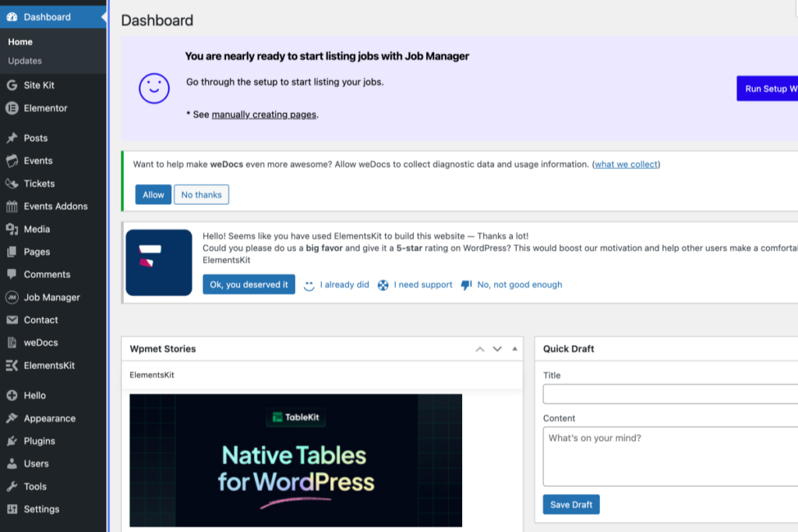Click the Job Manager smiley face graphic
The height and width of the screenshot is (532, 798).
coord(154,89)
